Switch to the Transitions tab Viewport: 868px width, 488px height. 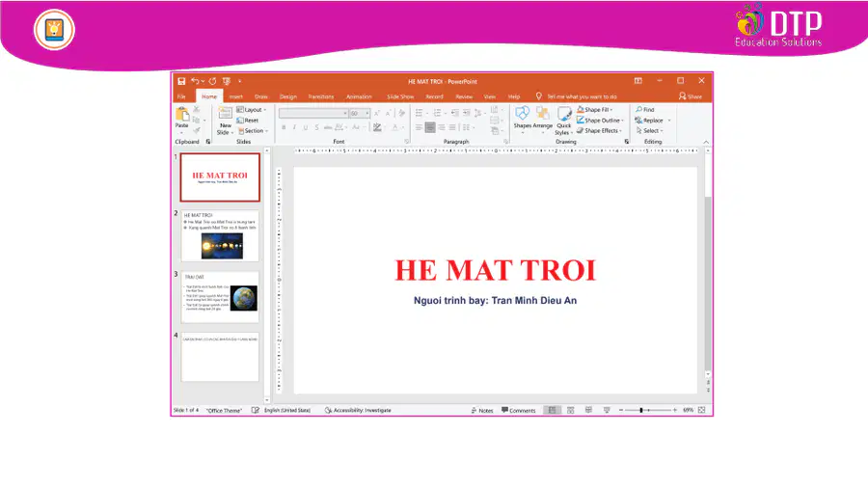(320, 96)
